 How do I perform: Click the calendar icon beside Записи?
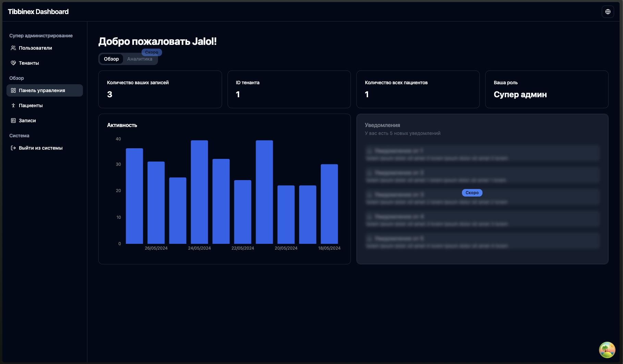point(13,121)
